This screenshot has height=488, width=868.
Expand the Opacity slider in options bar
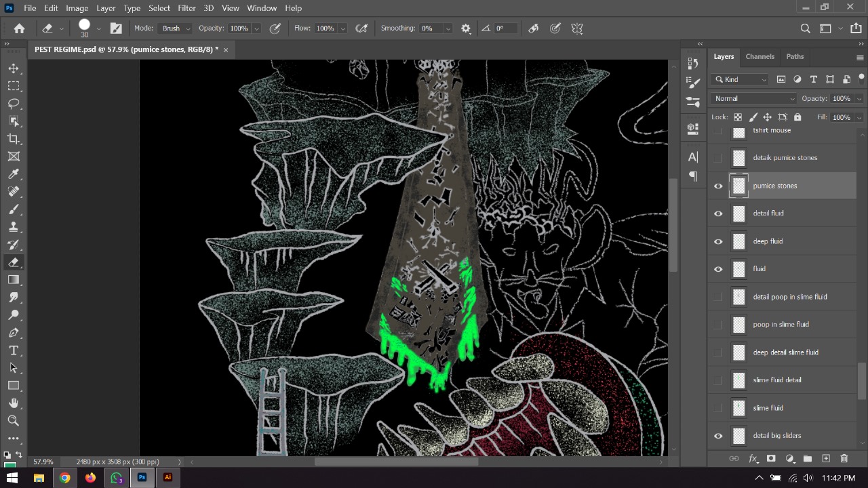tap(256, 28)
